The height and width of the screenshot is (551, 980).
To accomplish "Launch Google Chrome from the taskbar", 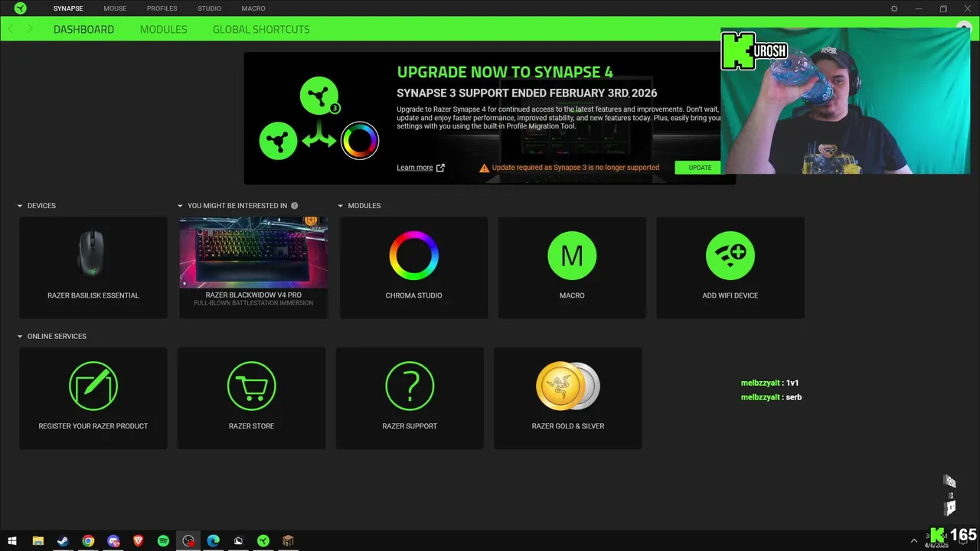I will [x=88, y=541].
